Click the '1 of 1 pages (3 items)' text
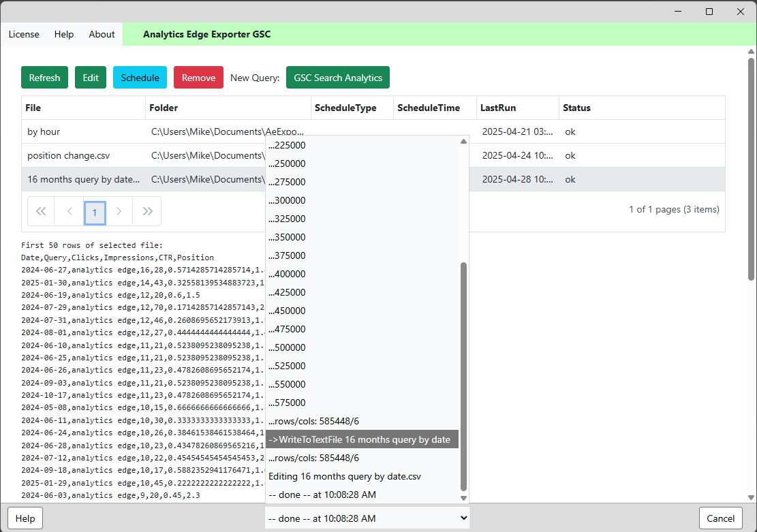 tap(674, 210)
